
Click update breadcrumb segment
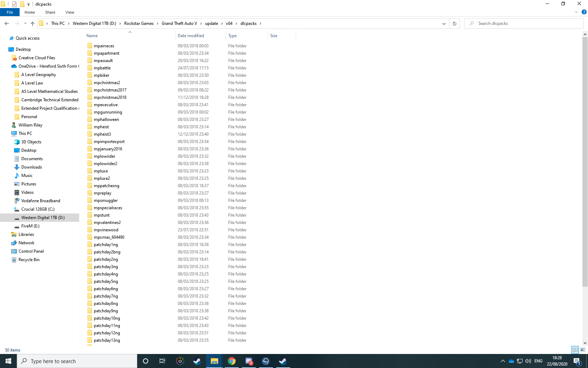click(211, 23)
